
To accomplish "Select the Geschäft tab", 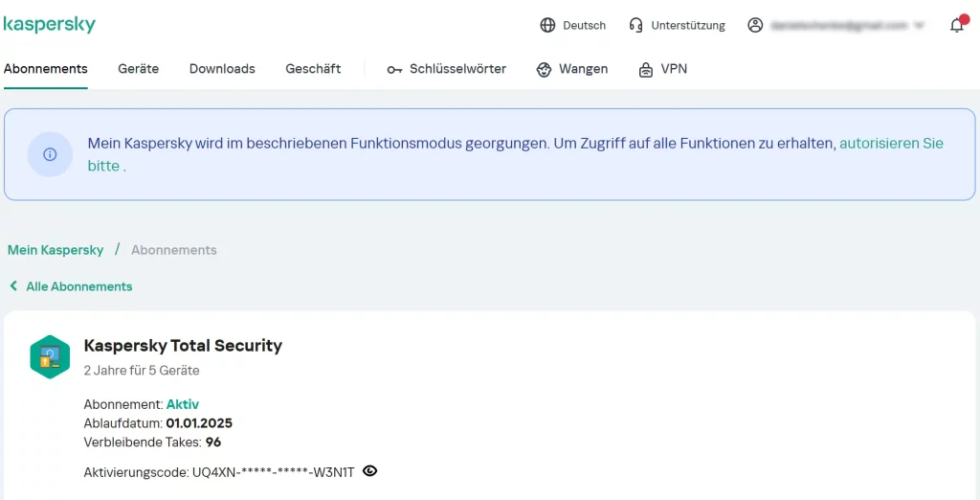I will pos(313,69).
